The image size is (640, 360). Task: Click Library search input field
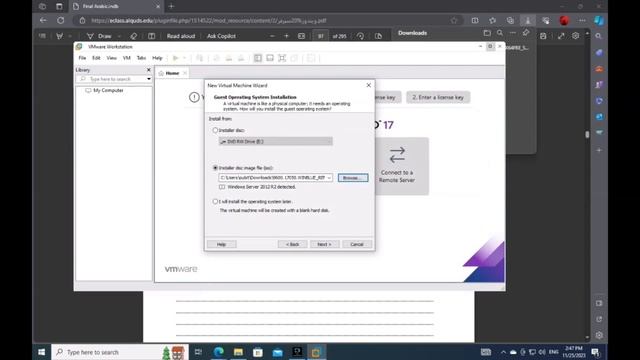point(110,79)
